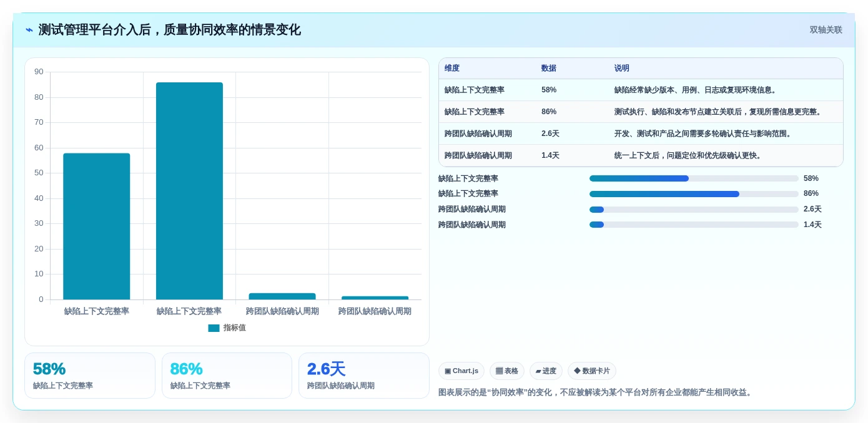Image resolution: width=868 pixels, height=423 pixels.
Task: Toggle the 指标值 legend color swatch
Action: click(x=214, y=328)
